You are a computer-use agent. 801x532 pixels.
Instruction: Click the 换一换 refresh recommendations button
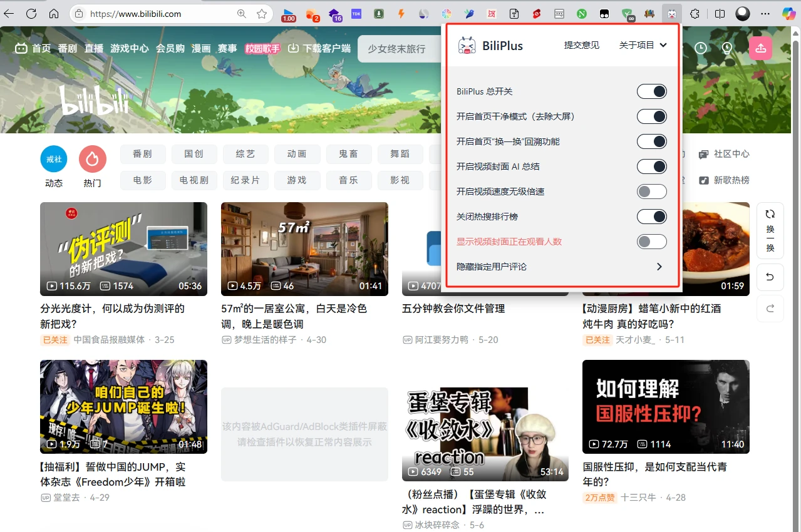[770, 231]
